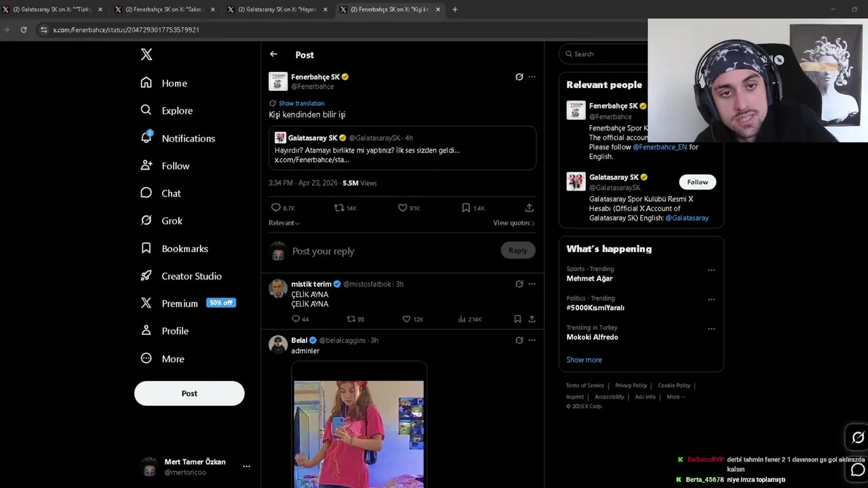The width and height of the screenshot is (868, 488).
Task: Click the grey Reply button
Action: click(517, 251)
